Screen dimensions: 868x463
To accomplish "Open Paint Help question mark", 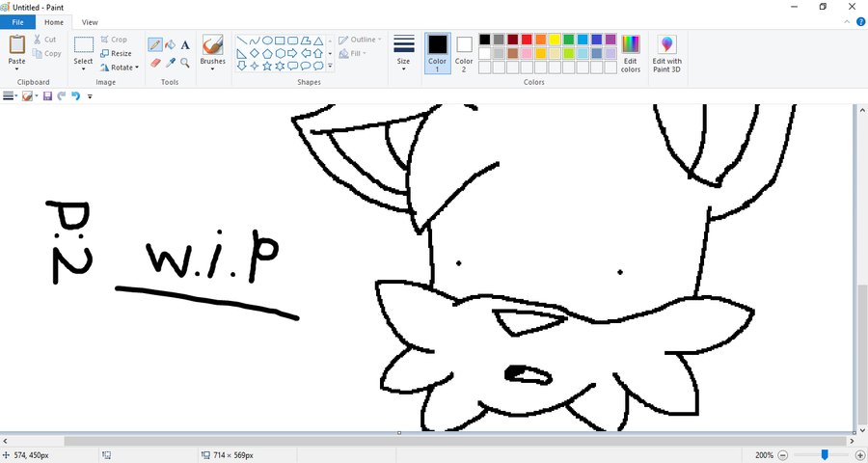I will [x=861, y=22].
